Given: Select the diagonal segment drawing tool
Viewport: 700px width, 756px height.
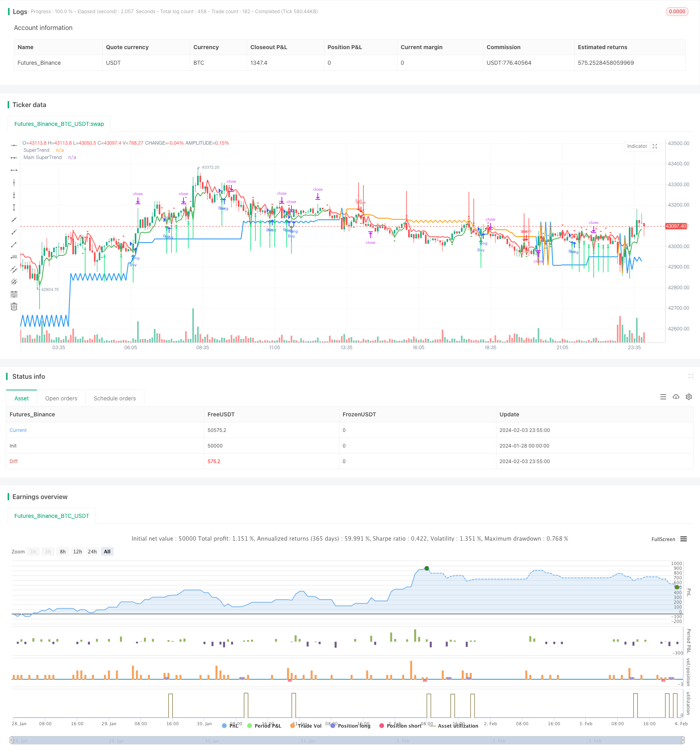Looking at the screenshot, I should pyautogui.click(x=14, y=245).
